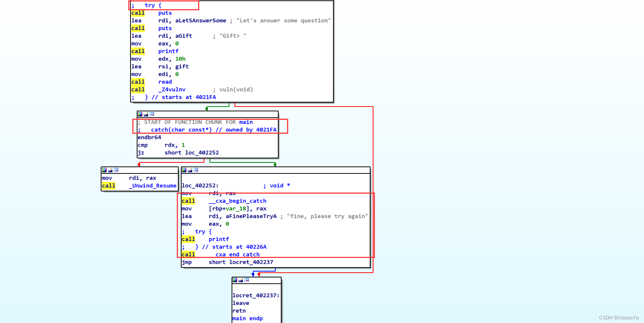Click the "fine, please try again" comment
Screen dimensions: 644x323
327,216
